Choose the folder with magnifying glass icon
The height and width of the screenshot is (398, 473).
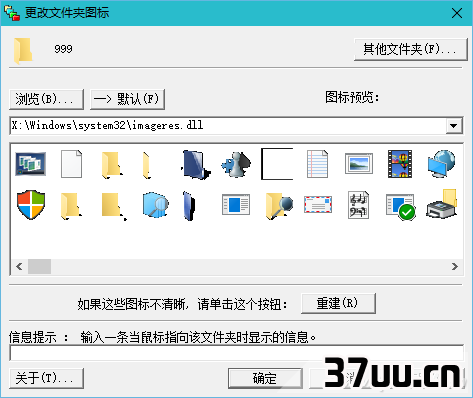(279, 205)
